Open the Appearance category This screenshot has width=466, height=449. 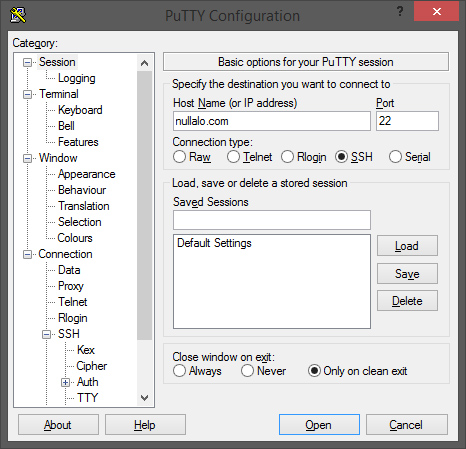87,174
